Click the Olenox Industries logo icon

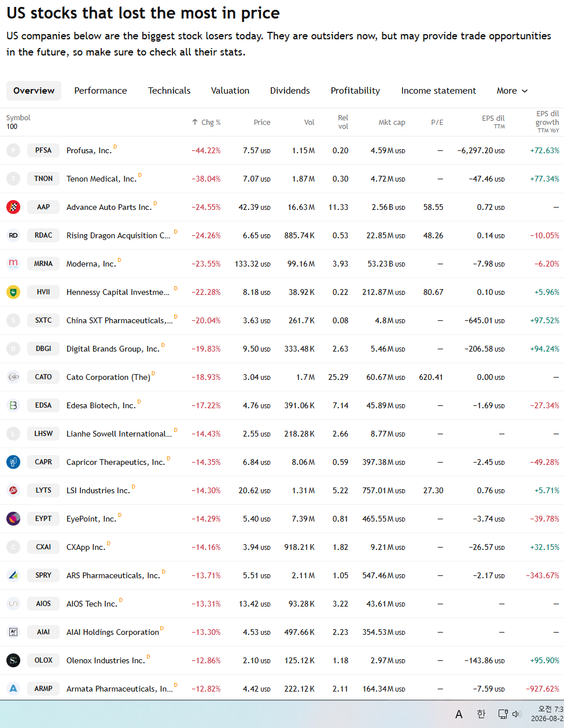tap(13, 660)
